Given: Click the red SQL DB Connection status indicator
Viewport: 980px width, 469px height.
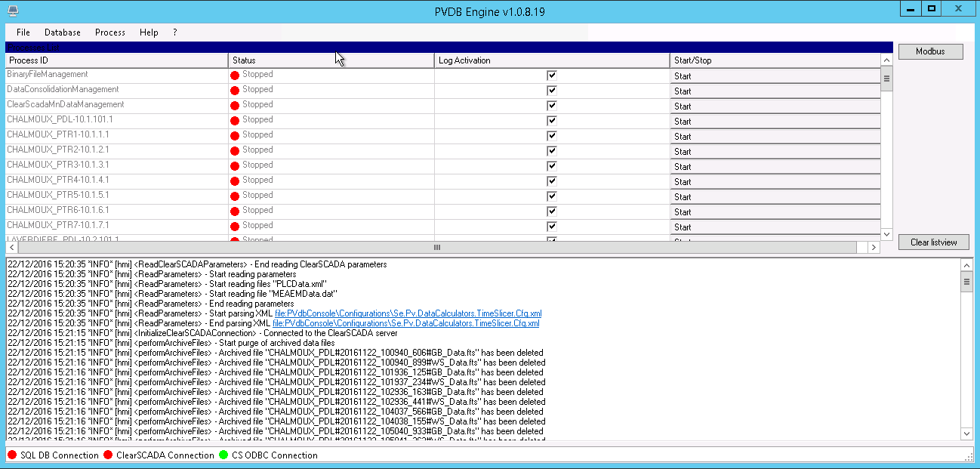Looking at the screenshot, I should tap(12, 455).
